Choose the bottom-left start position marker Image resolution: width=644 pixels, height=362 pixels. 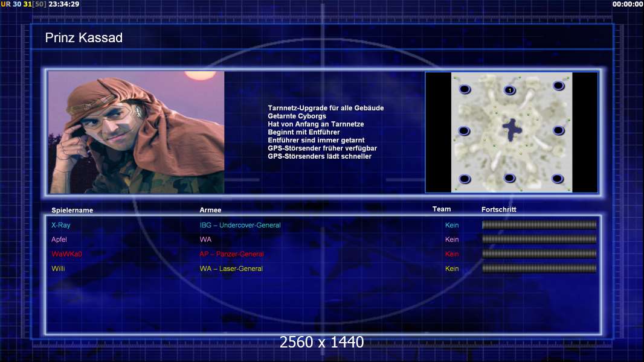coord(465,179)
